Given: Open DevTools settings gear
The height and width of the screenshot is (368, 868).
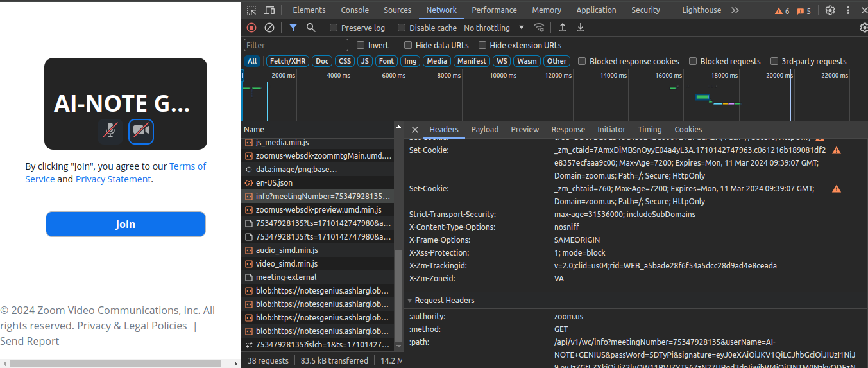Looking at the screenshot, I should point(830,10).
